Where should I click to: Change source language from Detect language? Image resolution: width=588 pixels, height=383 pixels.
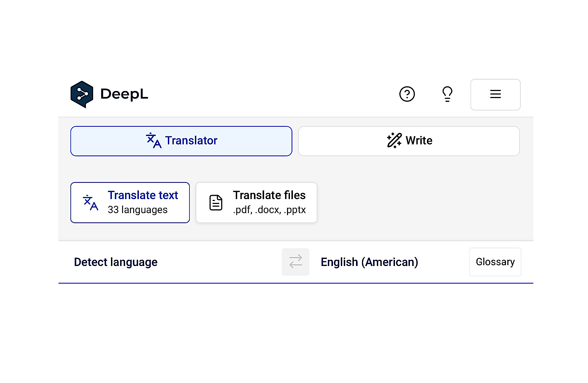tap(116, 262)
